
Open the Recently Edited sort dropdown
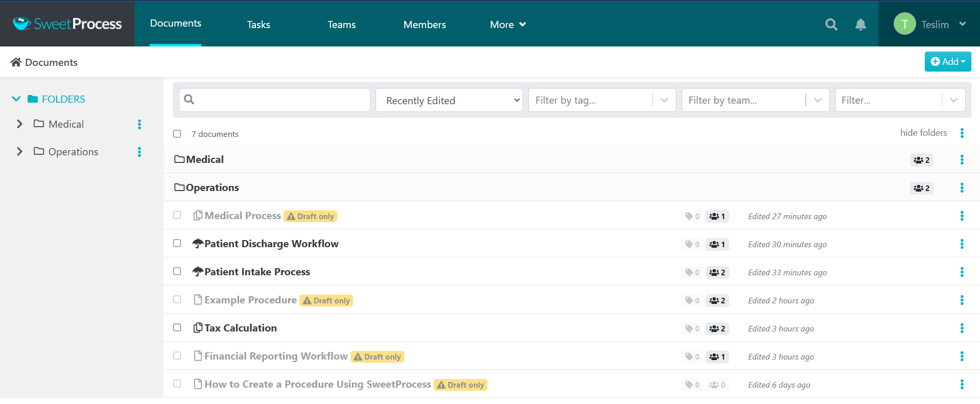449,100
